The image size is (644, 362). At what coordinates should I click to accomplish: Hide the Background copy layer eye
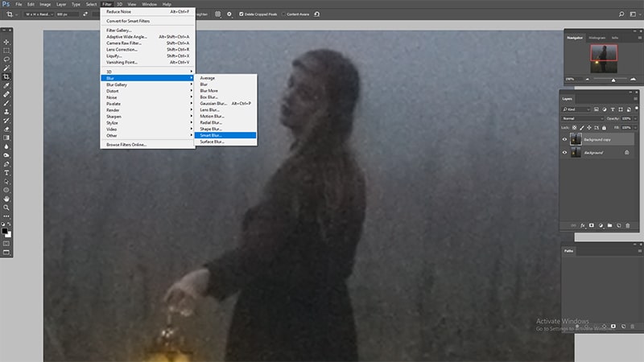click(564, 139)
